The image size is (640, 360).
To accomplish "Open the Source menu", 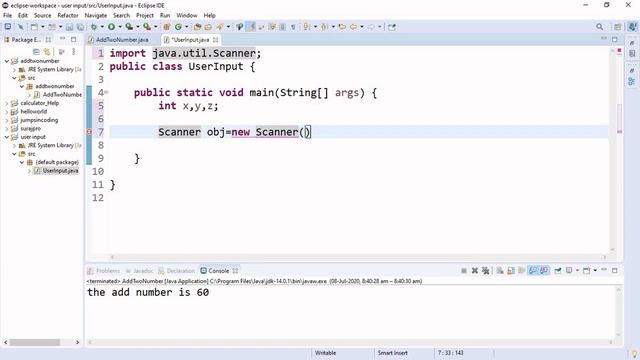I will (x=42, y=15).
